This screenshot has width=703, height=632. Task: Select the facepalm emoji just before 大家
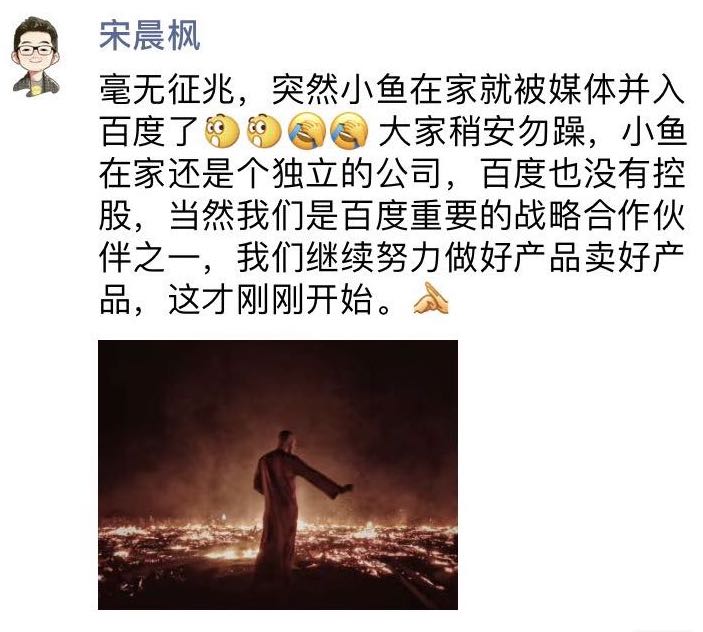(x=349, y=131)
